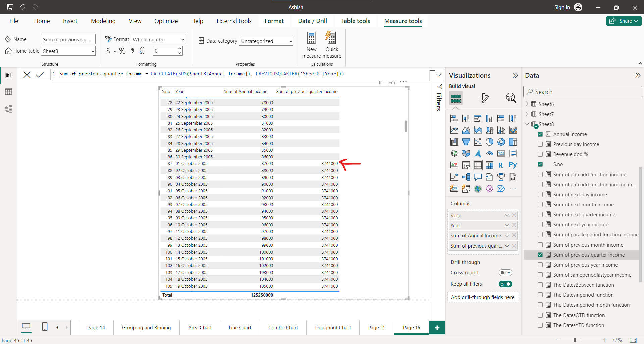The width and height of the screenshot is (644, 344).
Task: Turn off Keep all filters
Action: (505, 284)
